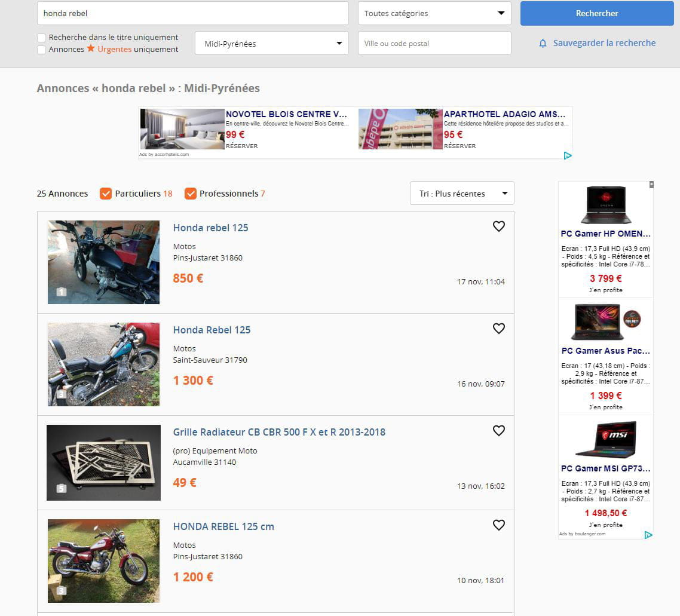Open the red Honda Rebel on grass thumbnail
This screenshot has height=616, width=680.
click(x=103, y=561)
